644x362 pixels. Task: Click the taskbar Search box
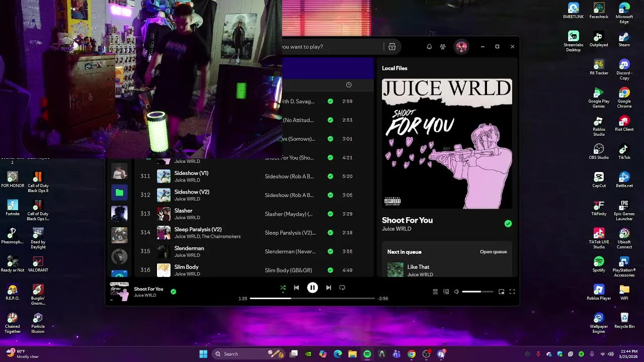coord(249,354)
